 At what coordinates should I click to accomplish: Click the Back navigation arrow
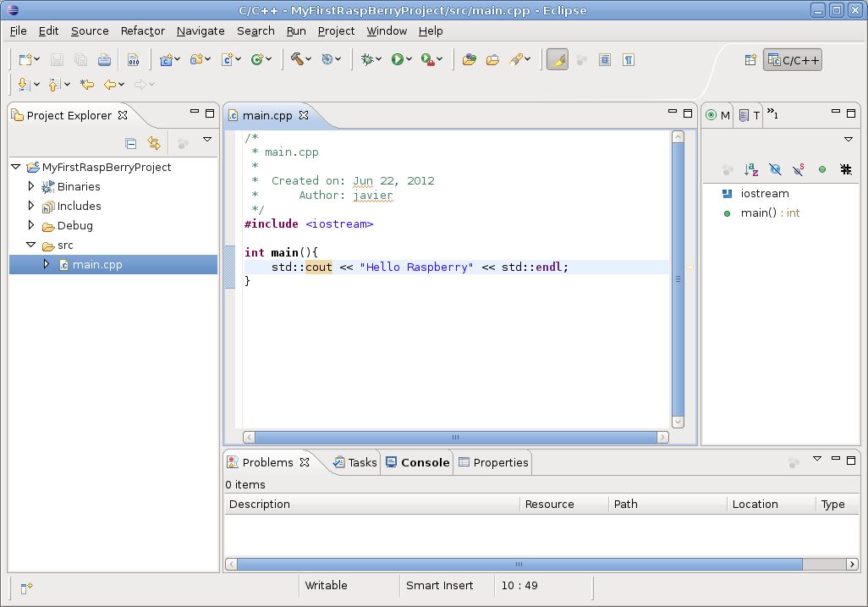[110, 84]
